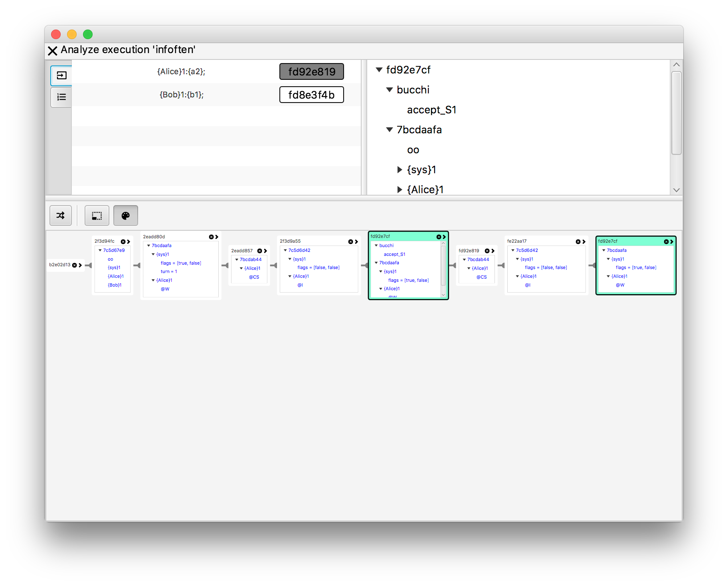Viewport: 728px width, 586px height.
Task: Click the arrow icon on node fe22aa17
Action: (584, 242)
